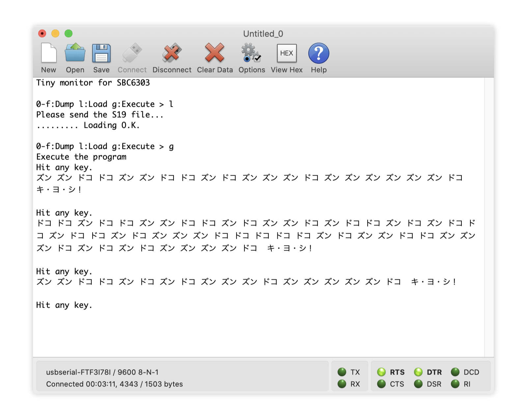Save the session using the floppy disk icon
The width and height of the screenshot is (527, 420).
click(x=101, y=53)
